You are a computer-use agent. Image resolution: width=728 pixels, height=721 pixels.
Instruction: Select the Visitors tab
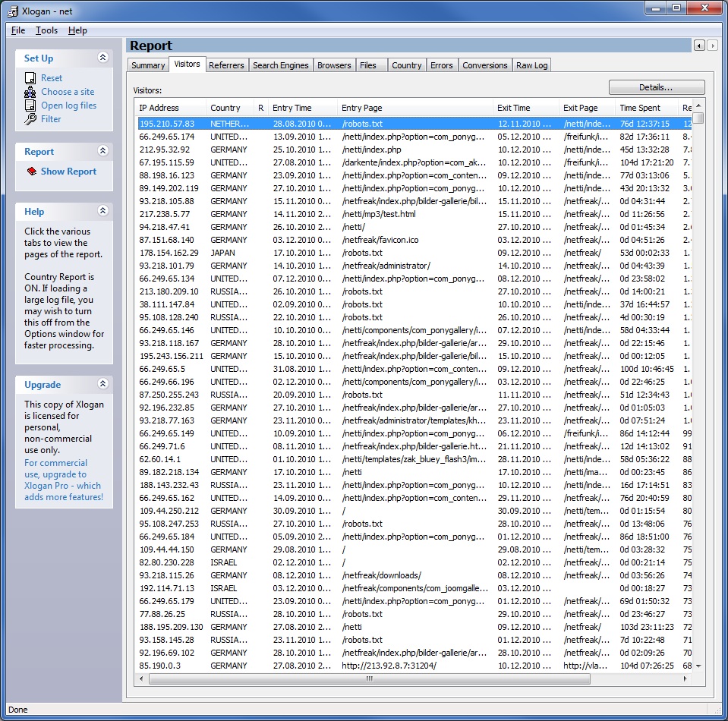[x=187, y=64]
